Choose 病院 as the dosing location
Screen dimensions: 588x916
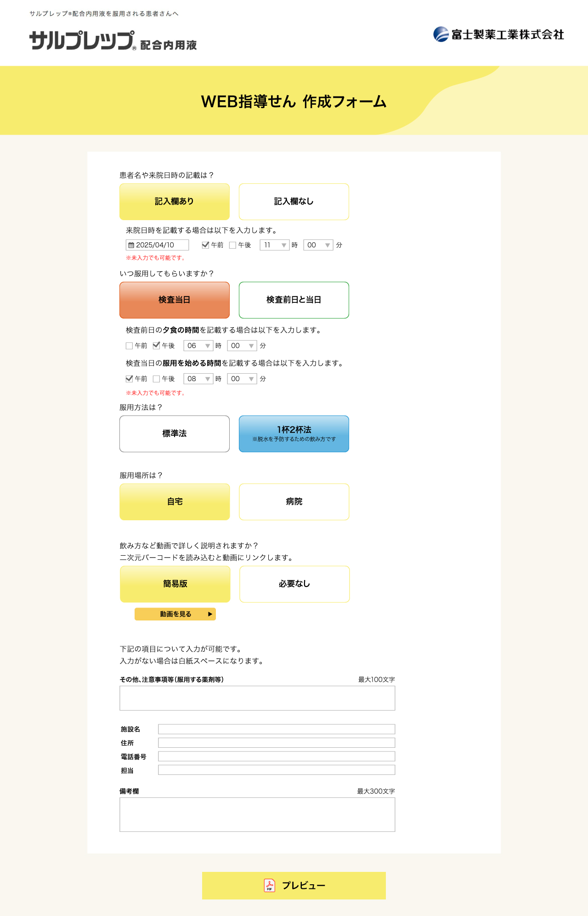point(294,502)
